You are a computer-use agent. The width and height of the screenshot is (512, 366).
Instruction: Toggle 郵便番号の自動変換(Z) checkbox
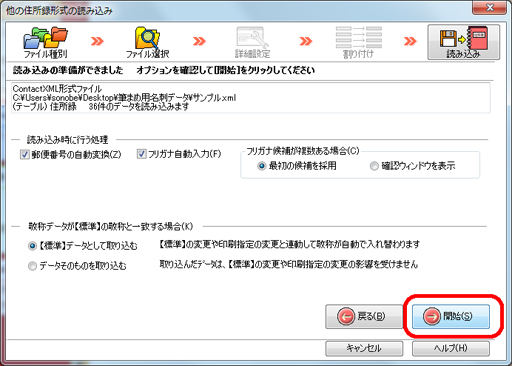click(x=25, y=154)
